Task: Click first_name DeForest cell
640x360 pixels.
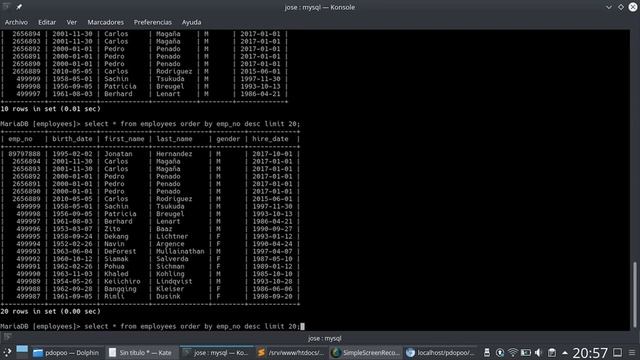Action: pos(120,251)
